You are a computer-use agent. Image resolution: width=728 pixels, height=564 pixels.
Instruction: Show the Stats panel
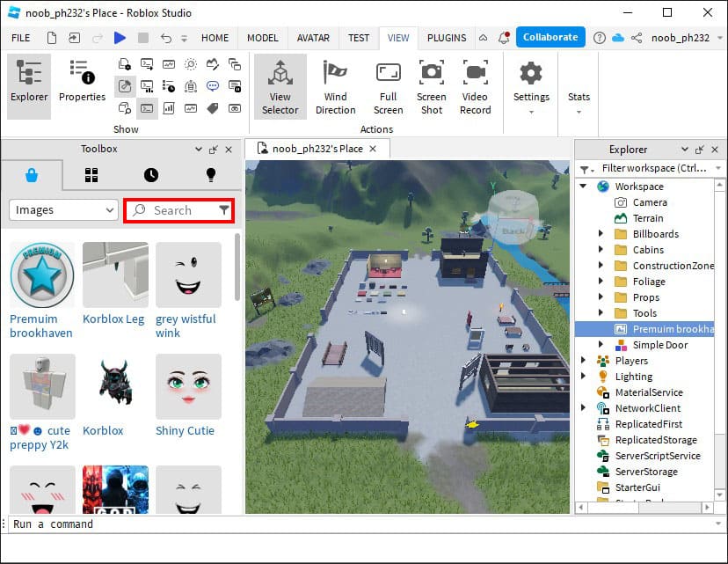coord(579,86)
